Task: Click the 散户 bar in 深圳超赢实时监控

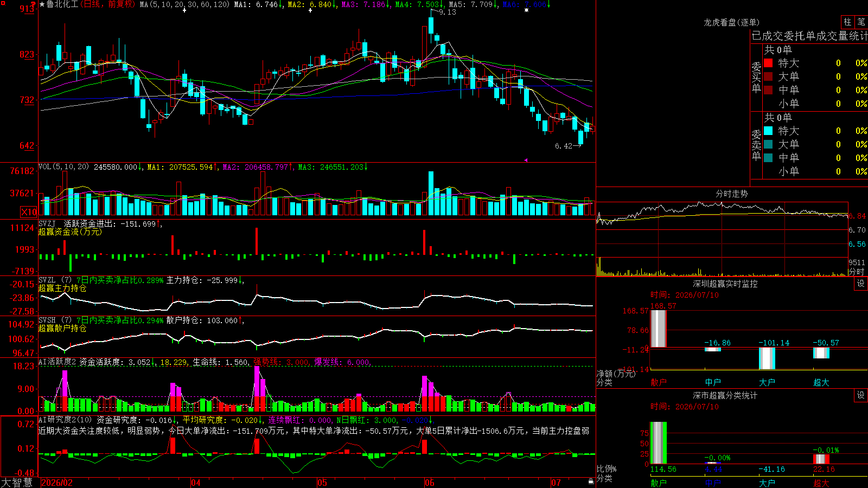Action: (659, 329)
